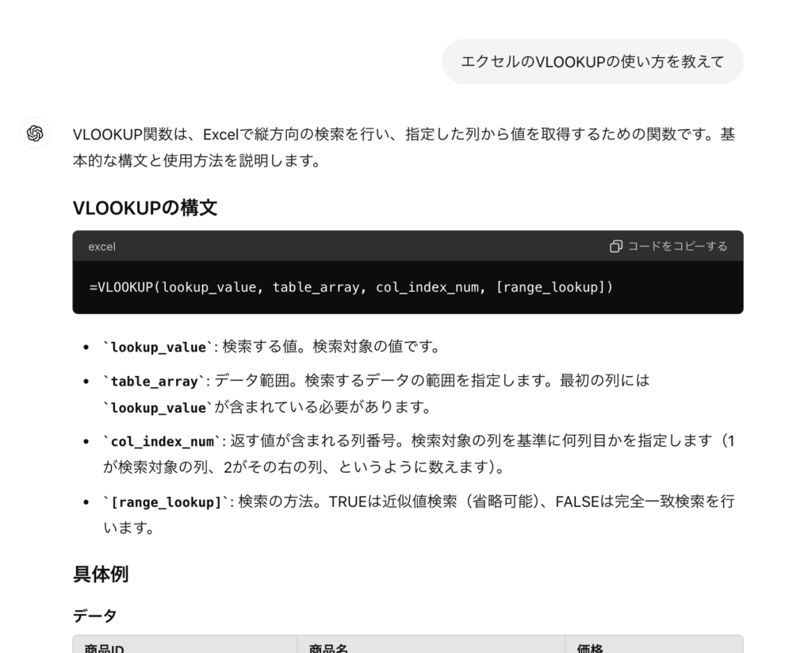Screen dimensions: 812x653
Task: Select the 価格 table header cell
Action: (x=591, y=648)
